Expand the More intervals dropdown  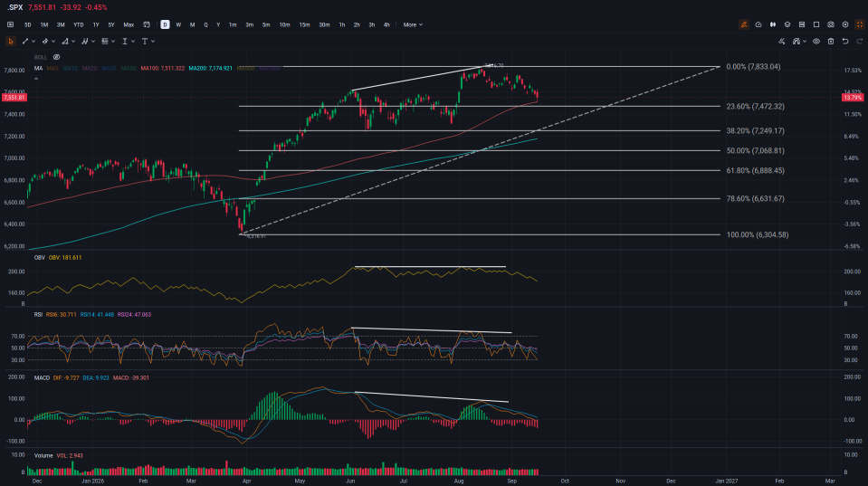point(413,25)
